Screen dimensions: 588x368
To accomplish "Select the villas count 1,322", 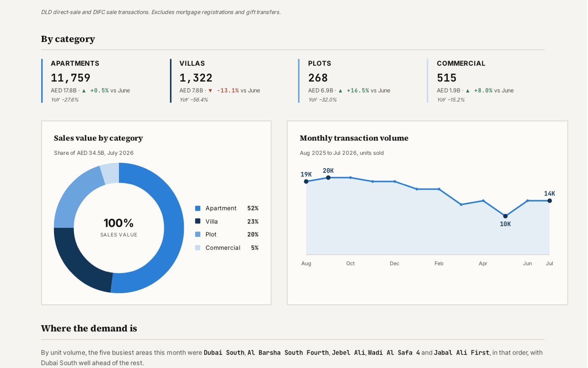I will [196, 78].
